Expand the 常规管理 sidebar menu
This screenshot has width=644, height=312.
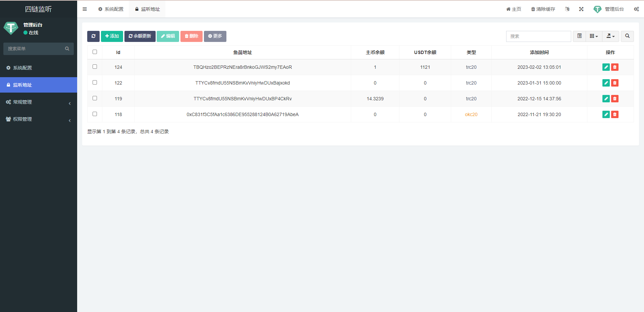point(38,102)
